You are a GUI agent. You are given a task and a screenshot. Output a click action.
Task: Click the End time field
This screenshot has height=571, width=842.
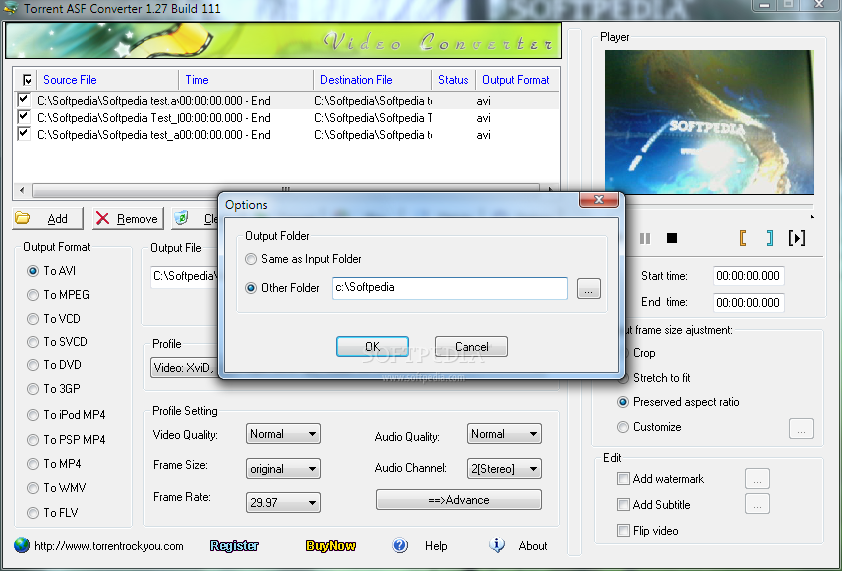click(x=749, y=302)
